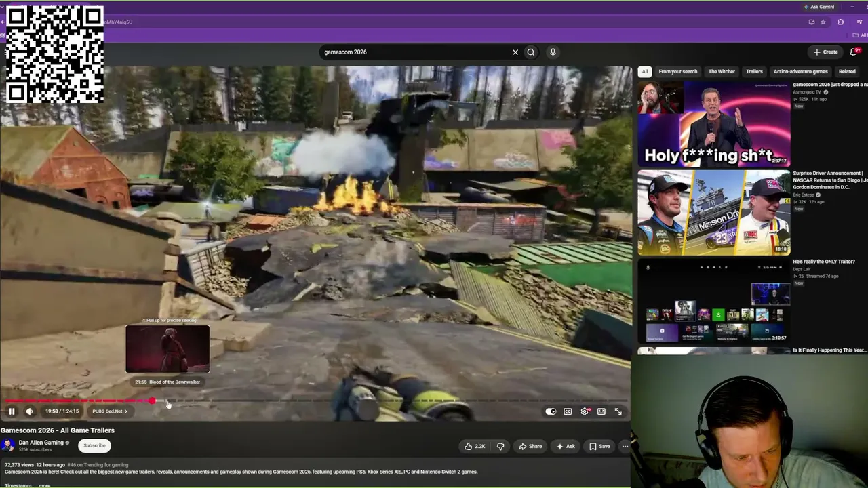Screen dimensions: 868x488
Task: Focus the gamescom 2026 search field
Action: (415, 52)
